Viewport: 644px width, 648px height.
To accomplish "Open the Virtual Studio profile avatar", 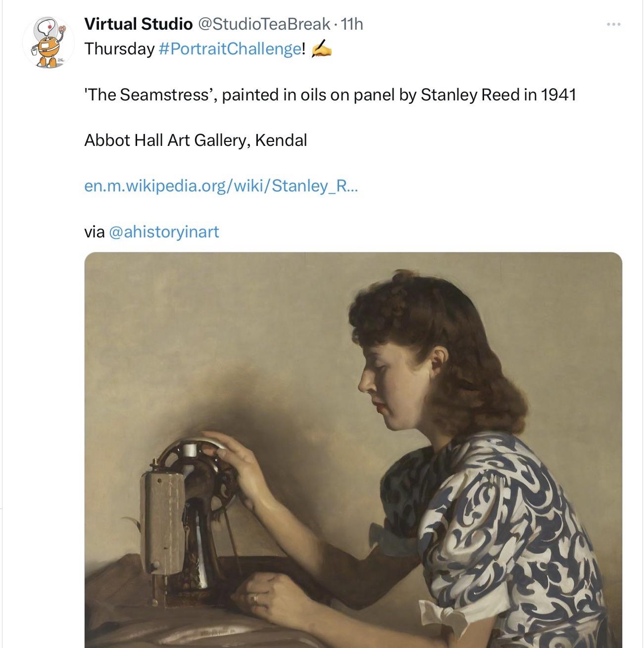I will 49,42.
